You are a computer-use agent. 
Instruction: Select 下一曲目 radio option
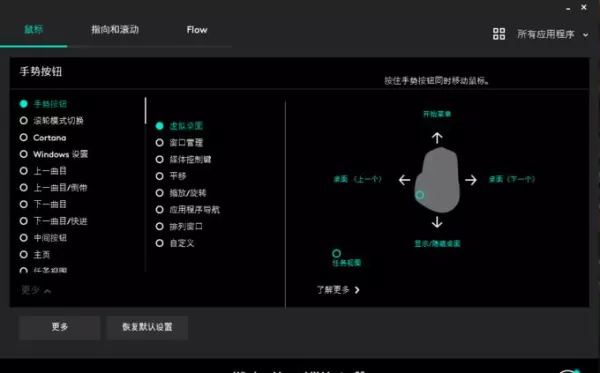click(43, 204)
